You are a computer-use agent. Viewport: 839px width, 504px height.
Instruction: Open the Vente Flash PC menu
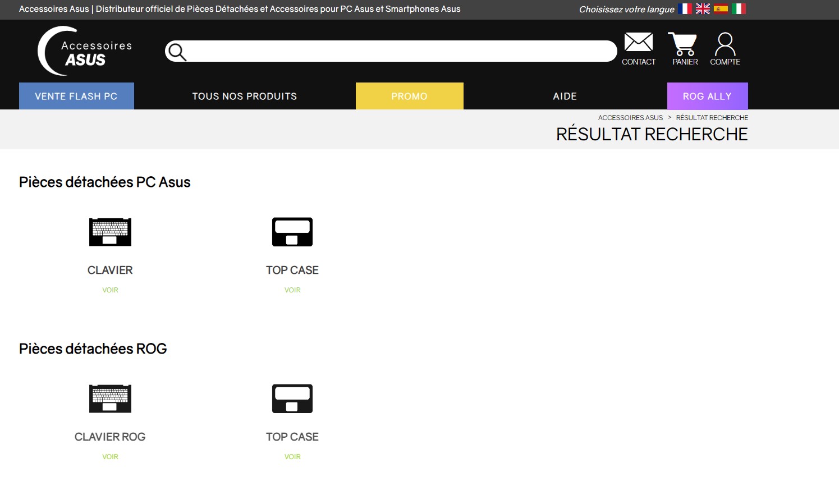click(x=76, y=96)
